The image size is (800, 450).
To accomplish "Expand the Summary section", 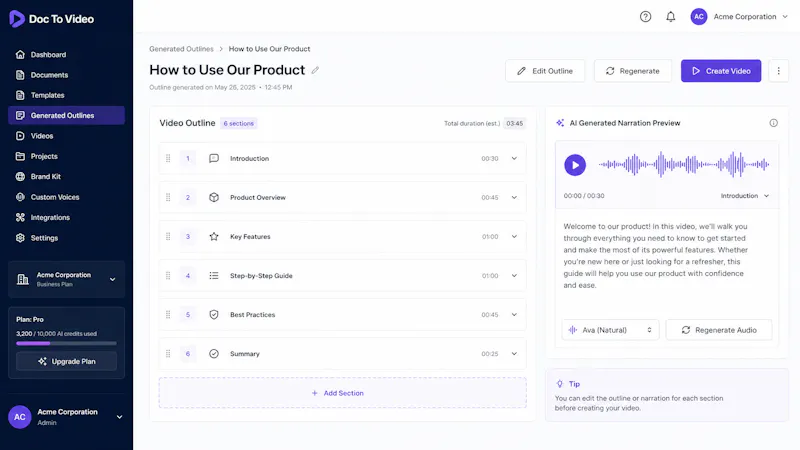I will pyautogui.click(x=514, y=354).
